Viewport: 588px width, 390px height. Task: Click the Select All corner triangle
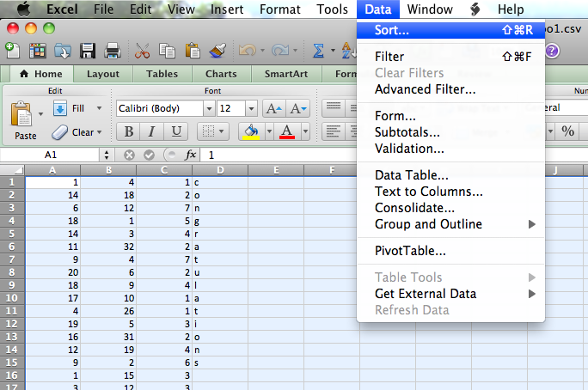(12, 170)
